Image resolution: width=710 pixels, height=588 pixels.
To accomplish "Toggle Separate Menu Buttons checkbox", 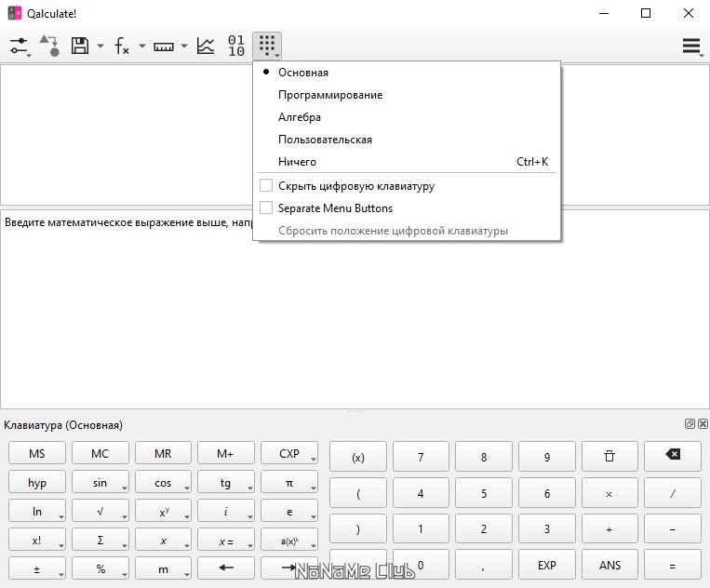I will point(266,208).
